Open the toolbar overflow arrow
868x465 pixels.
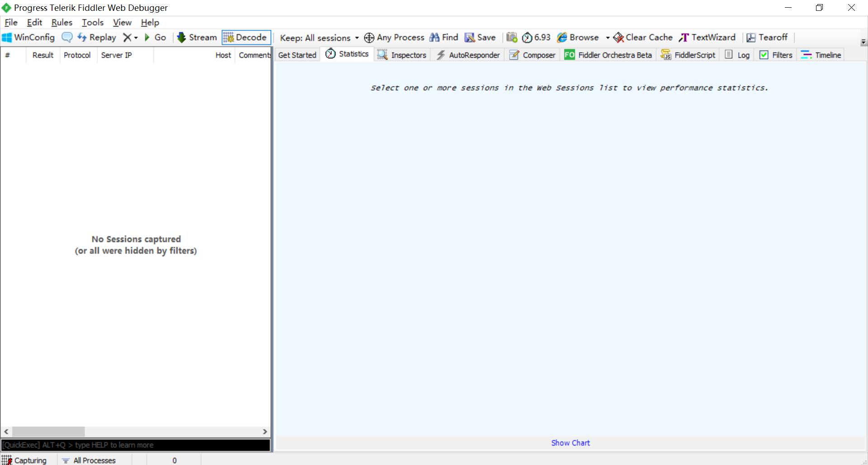[x=863, y=42]
